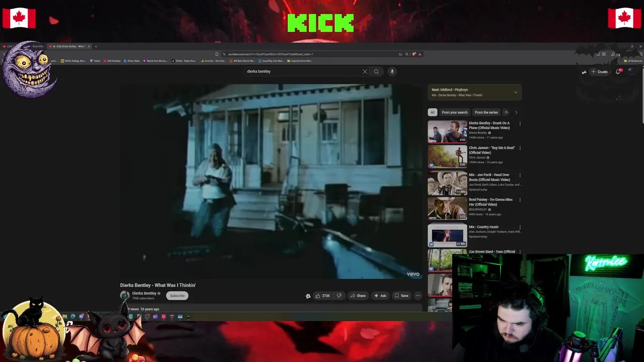Click the magnifier search button
This screenshot has height=362, width=644.
tap(376, 71)
